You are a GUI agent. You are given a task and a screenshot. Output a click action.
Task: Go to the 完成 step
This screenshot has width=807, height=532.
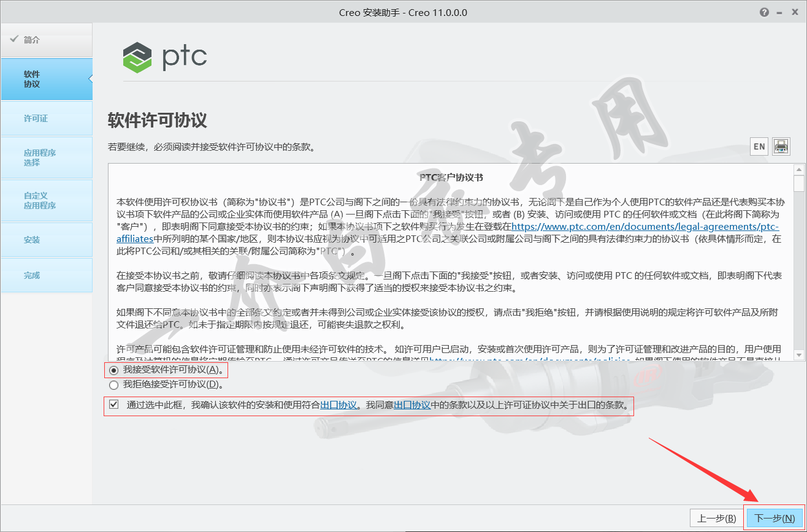click(x=46, y=275)
